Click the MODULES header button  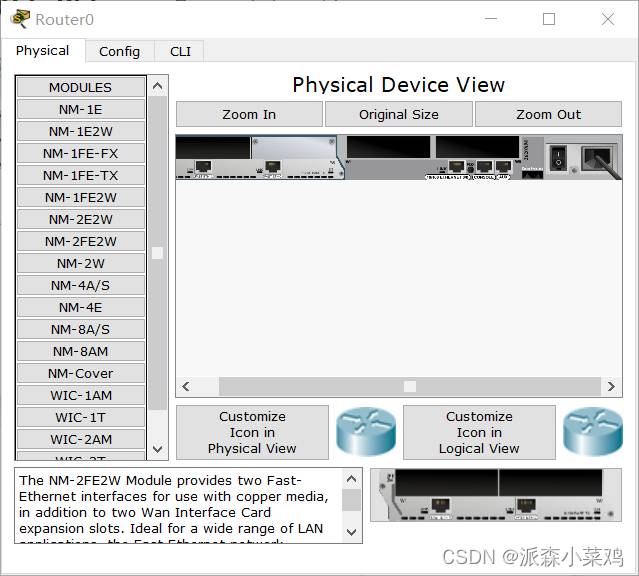tap(81, 87)
